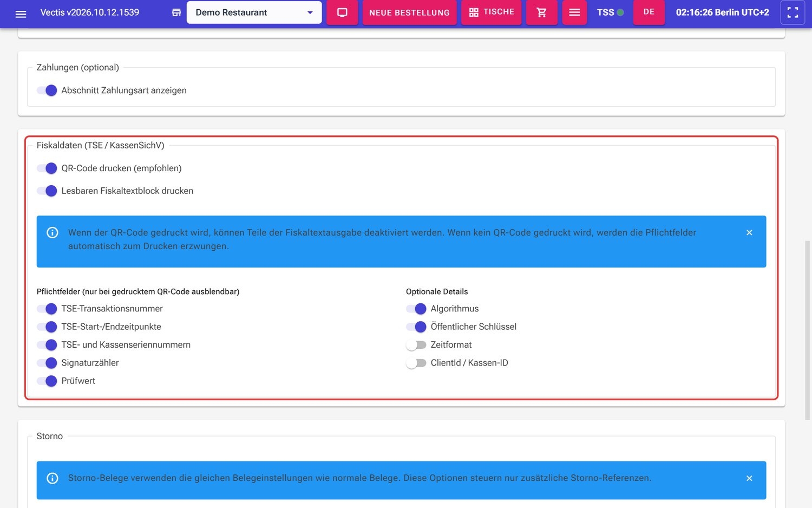Open the Tische view
Screen dimensions: 812x508
(492, 12)
